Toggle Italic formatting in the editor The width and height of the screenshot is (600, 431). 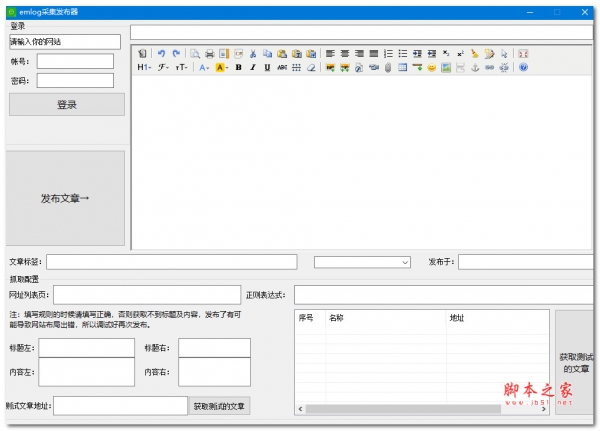(253, 68)
